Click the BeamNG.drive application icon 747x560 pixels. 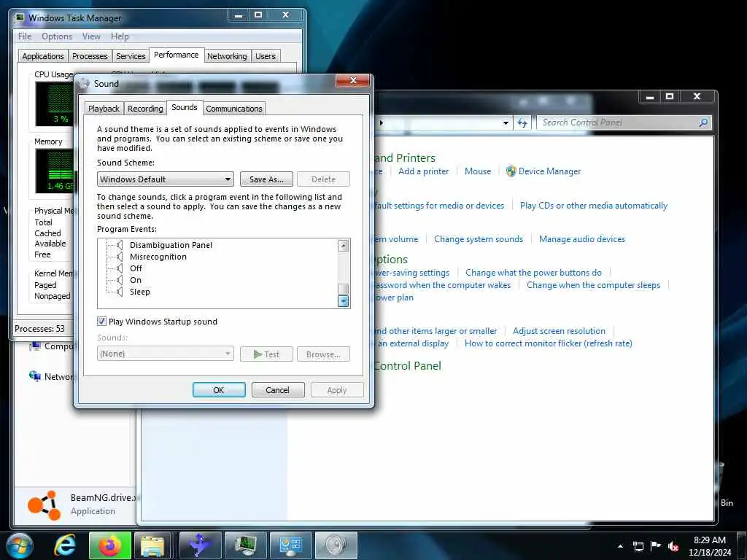(44, 505)
